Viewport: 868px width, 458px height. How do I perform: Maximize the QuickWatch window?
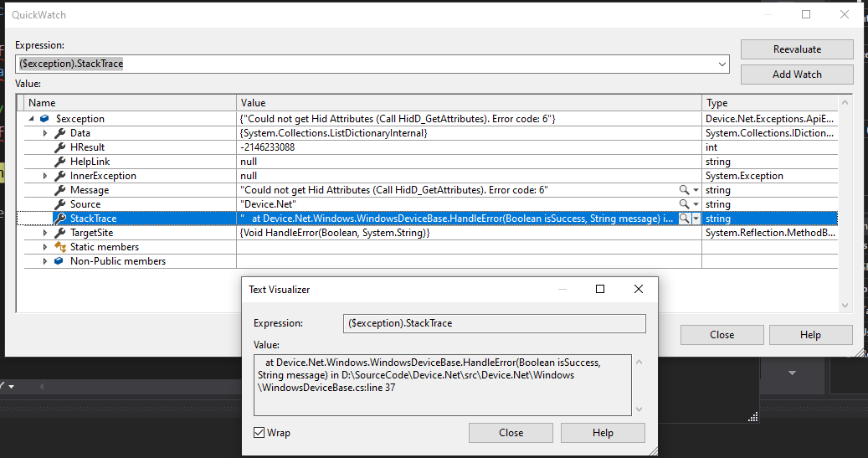point(806,14)
